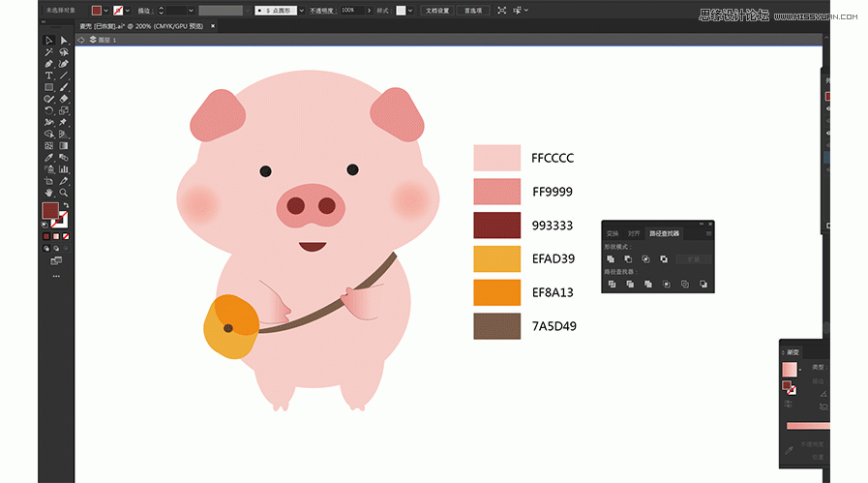Select the Magic Wand tool
This screenshot has height=483, width=868.
(x=48, y=51)
